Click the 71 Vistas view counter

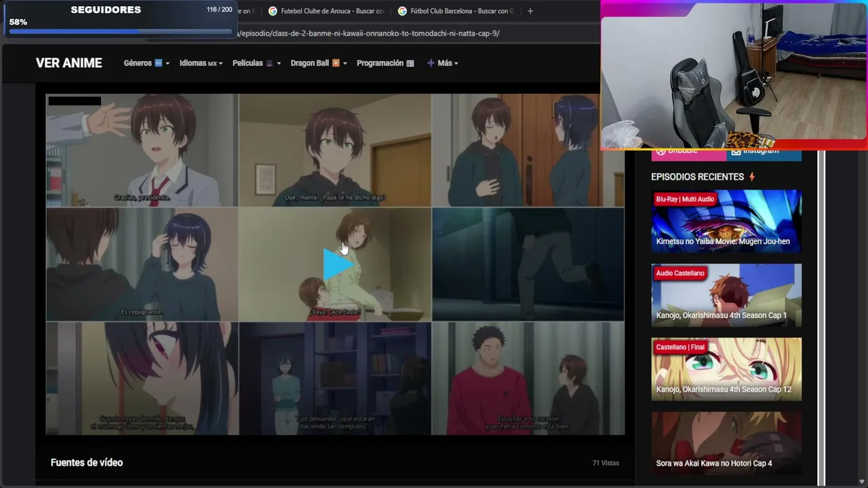[x=606, y=463]
